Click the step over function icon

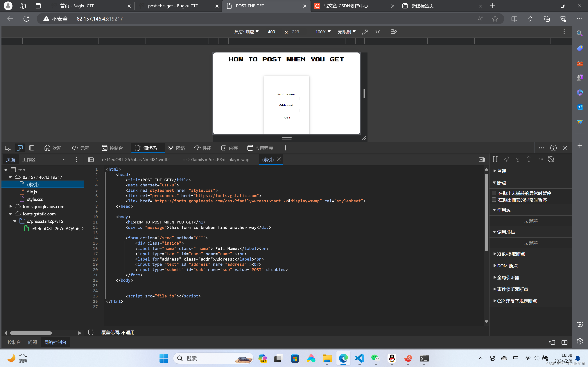point(507,159)
